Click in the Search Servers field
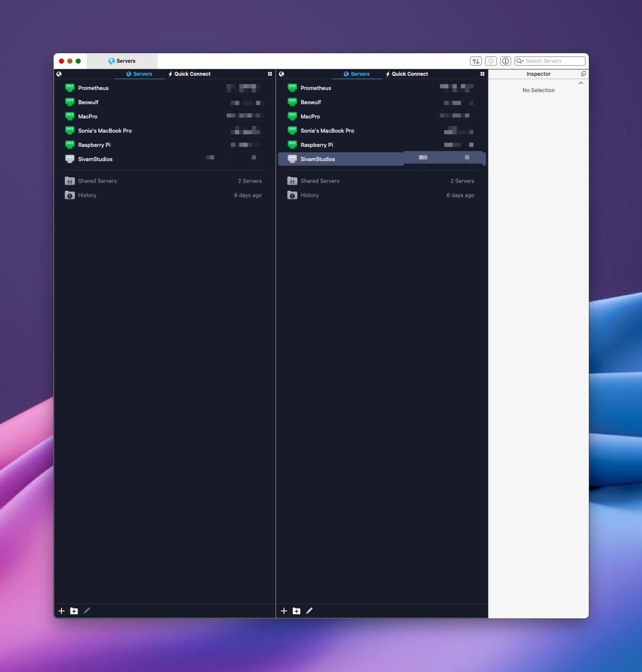 click(x=553, y=61)
